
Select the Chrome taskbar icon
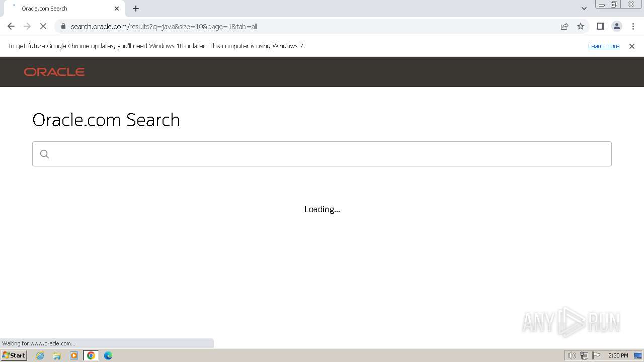tap(91, 355)
